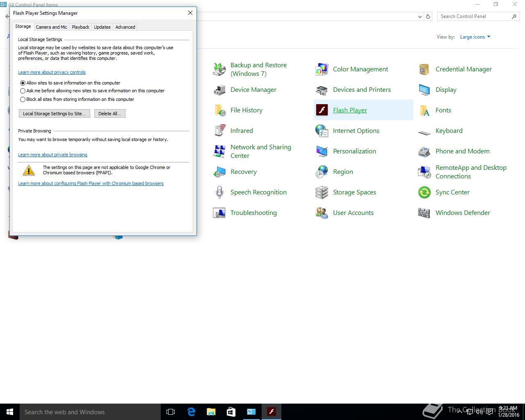Screen dimensions: 525x420
Task: Open Chromium based browsers configuration link
Action: [x=91, y=183]
